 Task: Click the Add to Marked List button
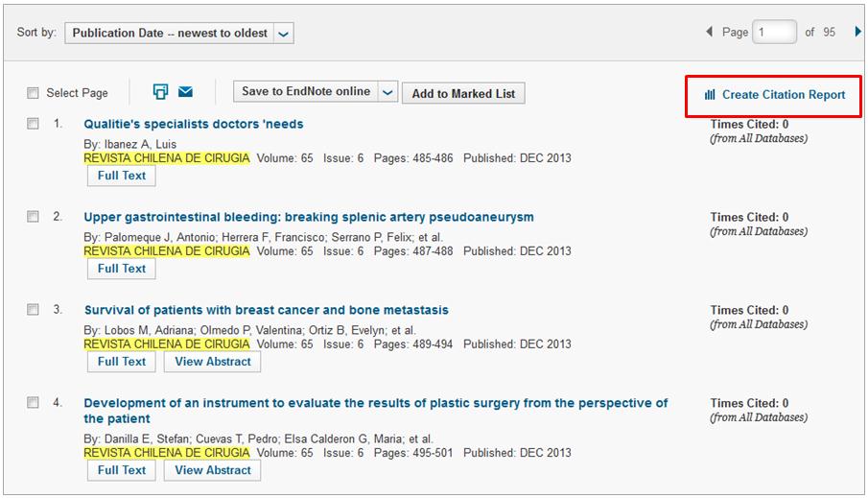(x=463, y=93)
